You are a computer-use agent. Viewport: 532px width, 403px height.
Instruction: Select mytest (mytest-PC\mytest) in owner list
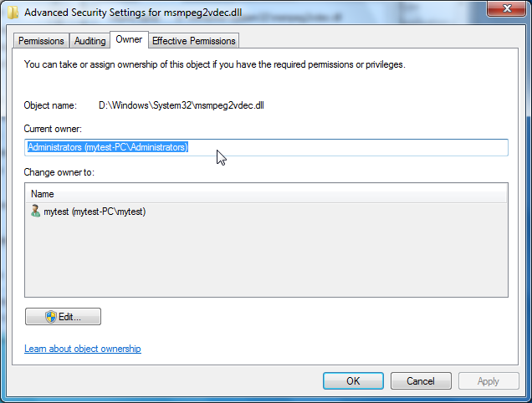click(x=95, y=212)
